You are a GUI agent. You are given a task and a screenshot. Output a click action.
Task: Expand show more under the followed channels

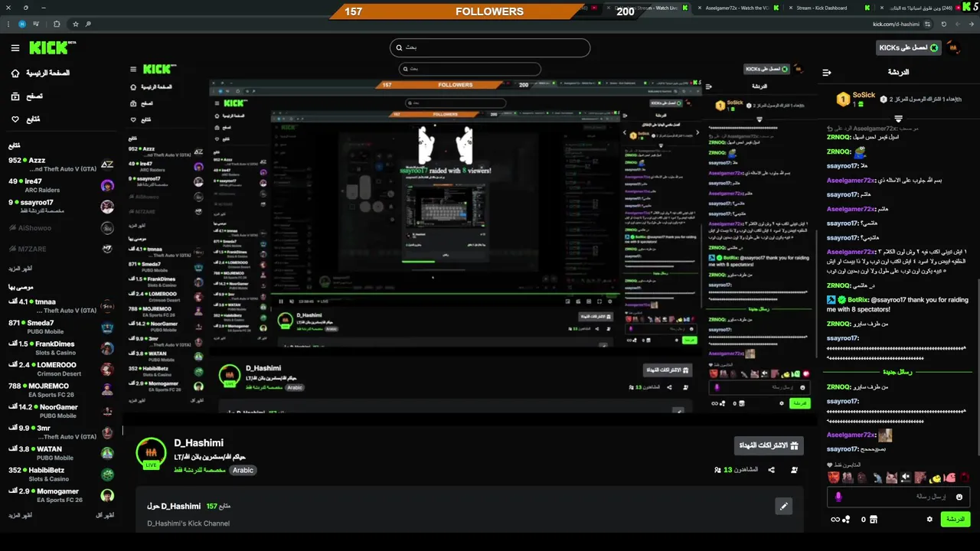(21, 269)
